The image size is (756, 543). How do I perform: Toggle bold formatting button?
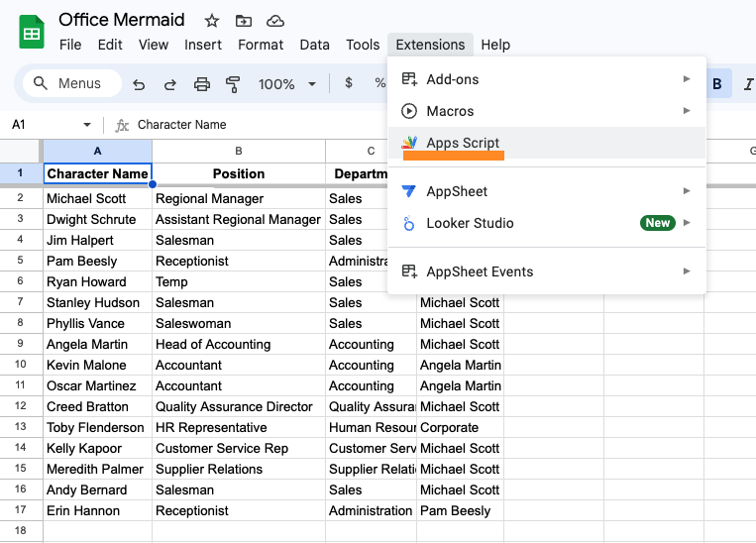tap(716, 84)
